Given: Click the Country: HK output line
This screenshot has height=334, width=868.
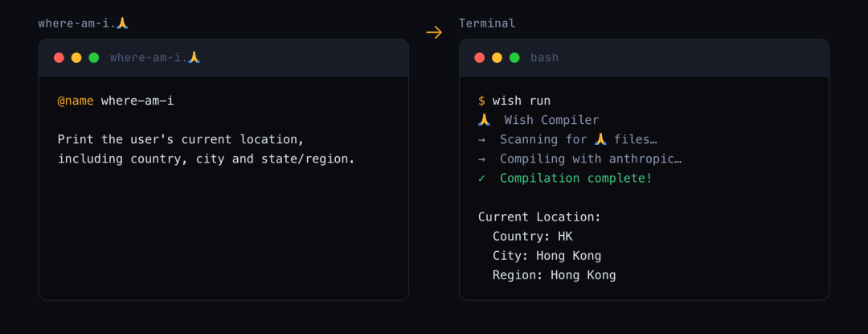Looking at the screenshot, I should coord(532,236).
